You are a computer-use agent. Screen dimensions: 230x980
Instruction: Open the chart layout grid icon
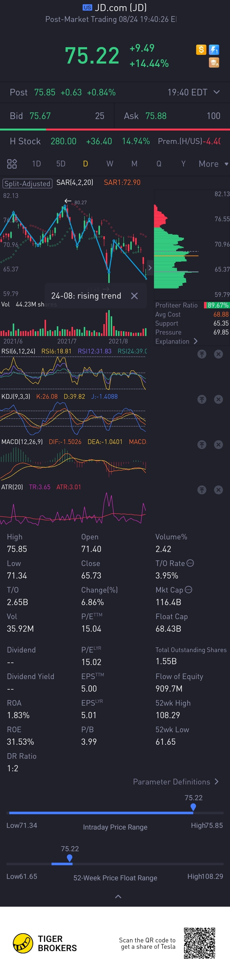12,164
